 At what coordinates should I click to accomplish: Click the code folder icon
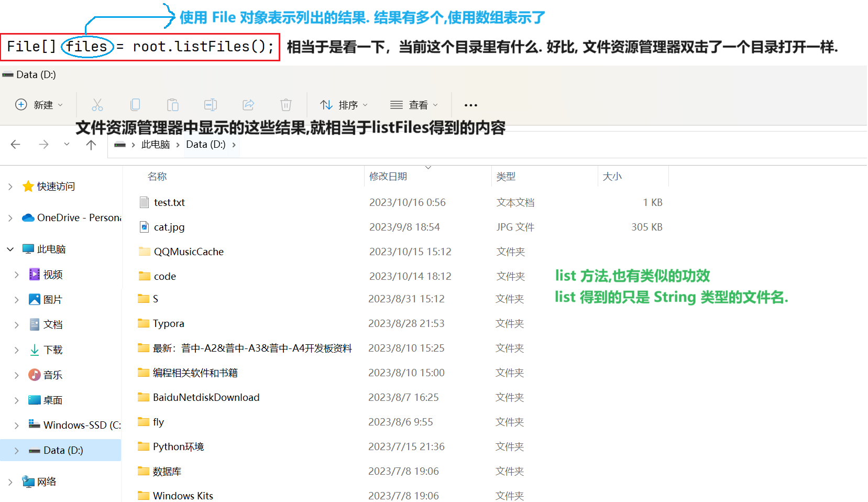(x=145, y=276)
